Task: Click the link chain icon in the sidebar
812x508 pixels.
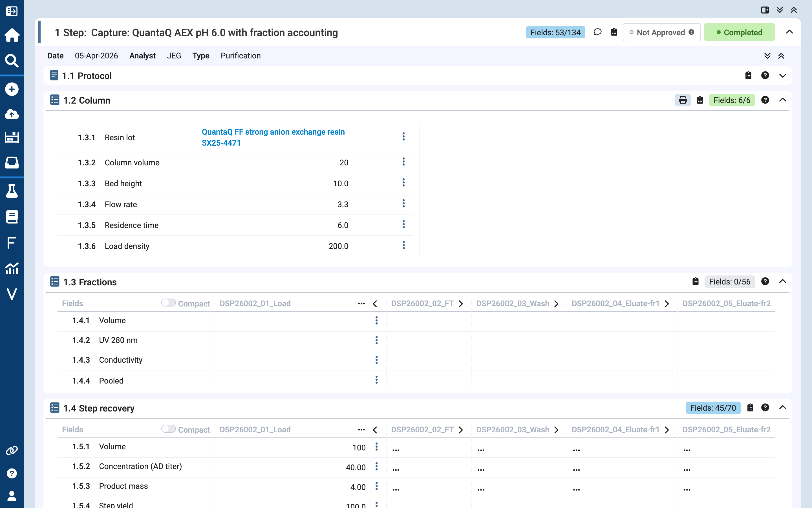Action: tap(12, 450)
